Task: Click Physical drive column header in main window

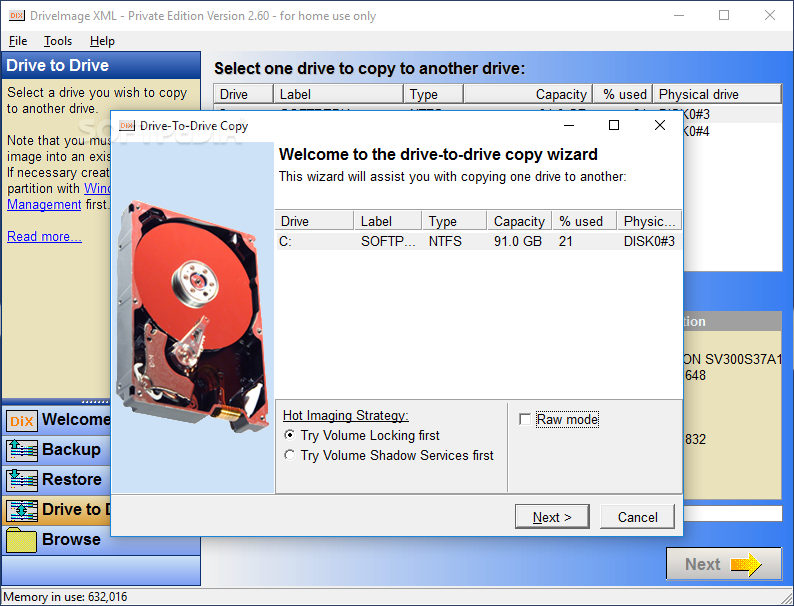Action: 717,94
